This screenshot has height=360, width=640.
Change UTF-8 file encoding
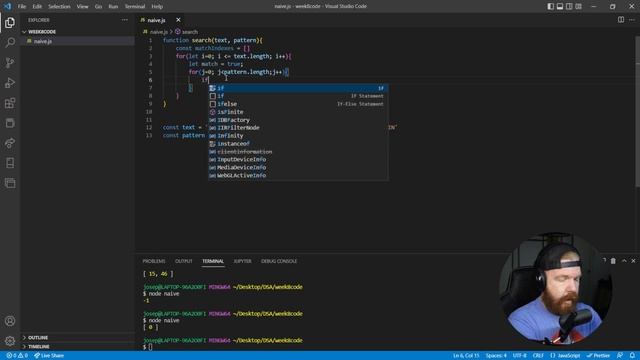519,356
